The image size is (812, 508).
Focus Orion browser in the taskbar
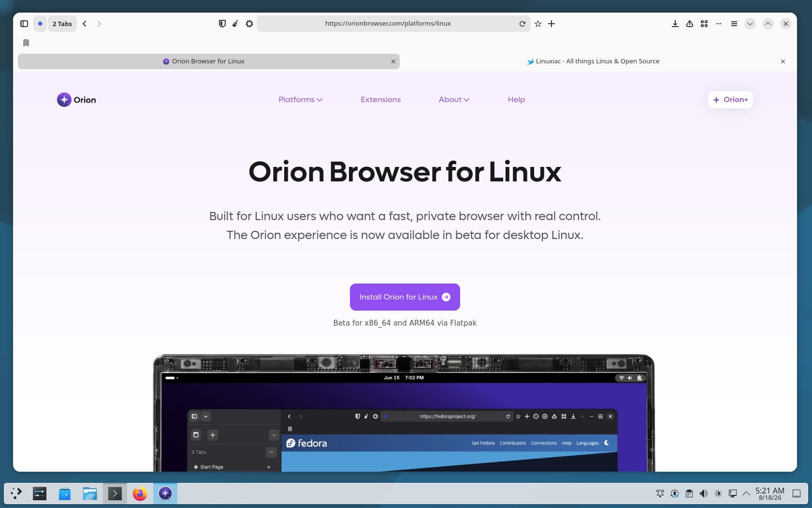[x=165, y=493]
